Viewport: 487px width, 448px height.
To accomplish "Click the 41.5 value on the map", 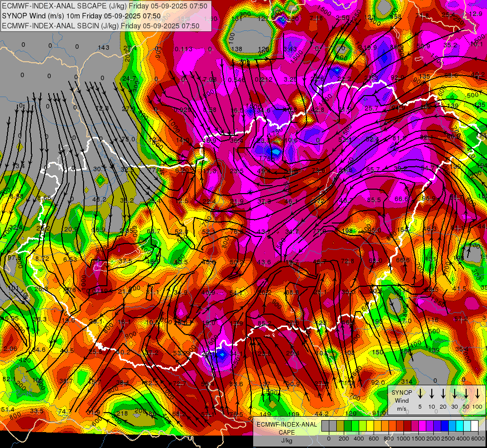I will tap(459, 289).
